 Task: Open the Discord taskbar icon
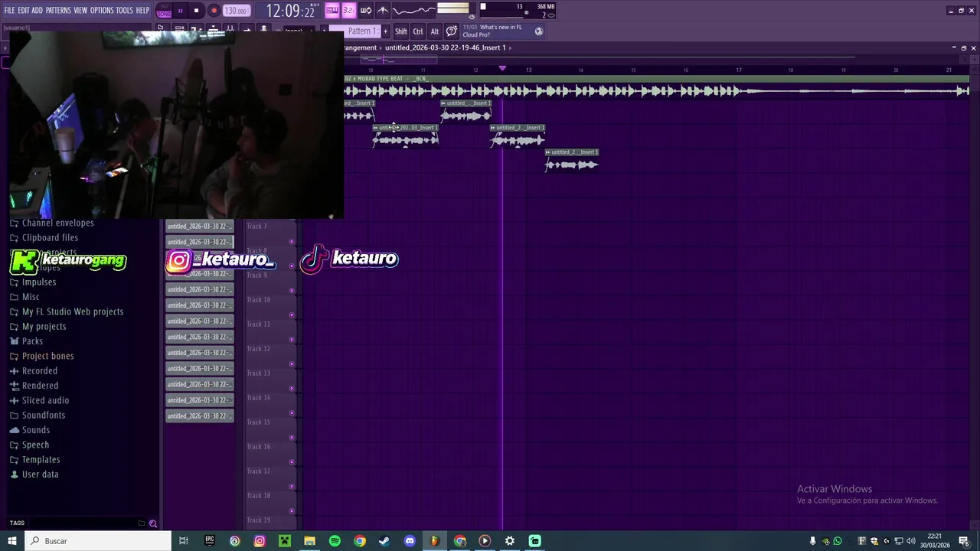tap(410, 541)
